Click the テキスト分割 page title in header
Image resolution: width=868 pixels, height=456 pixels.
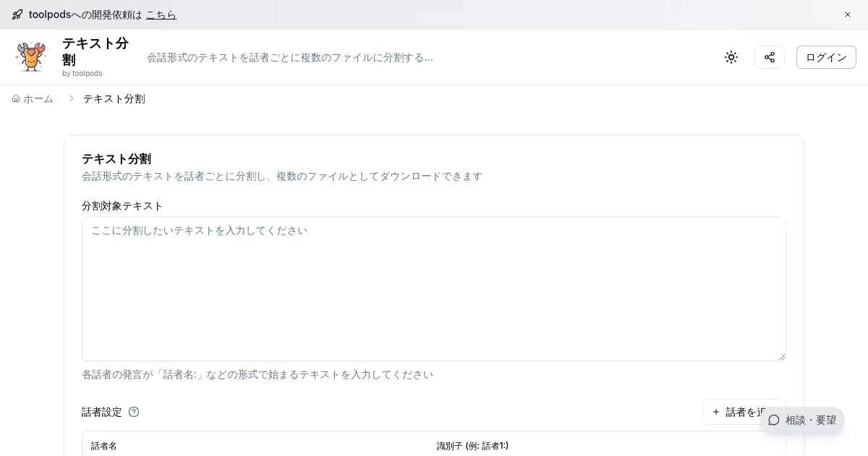point(95,51)
